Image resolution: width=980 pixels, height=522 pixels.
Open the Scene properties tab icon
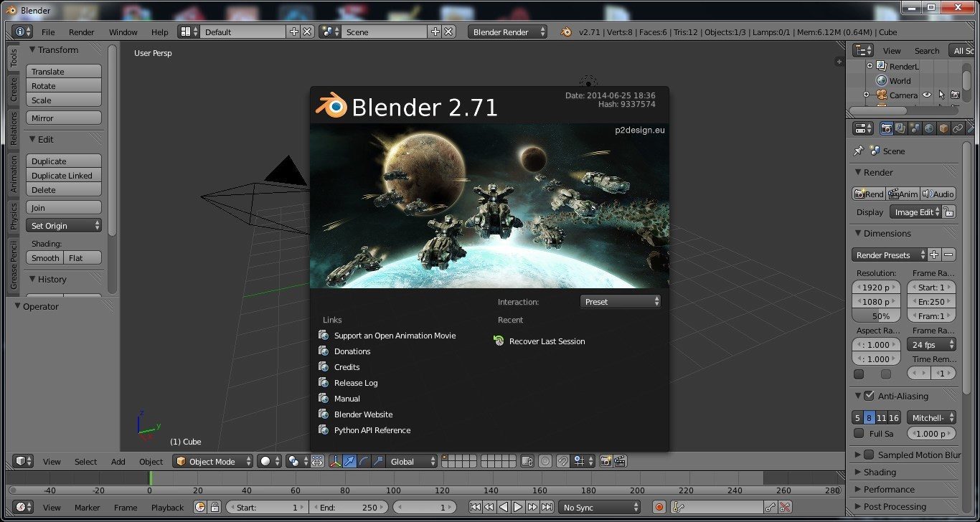[914, 128]
